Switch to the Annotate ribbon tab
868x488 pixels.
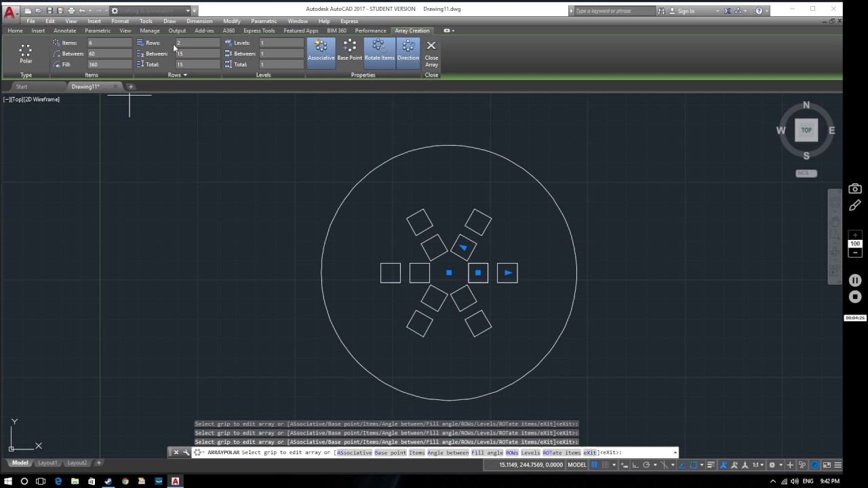tap(65, 30)
